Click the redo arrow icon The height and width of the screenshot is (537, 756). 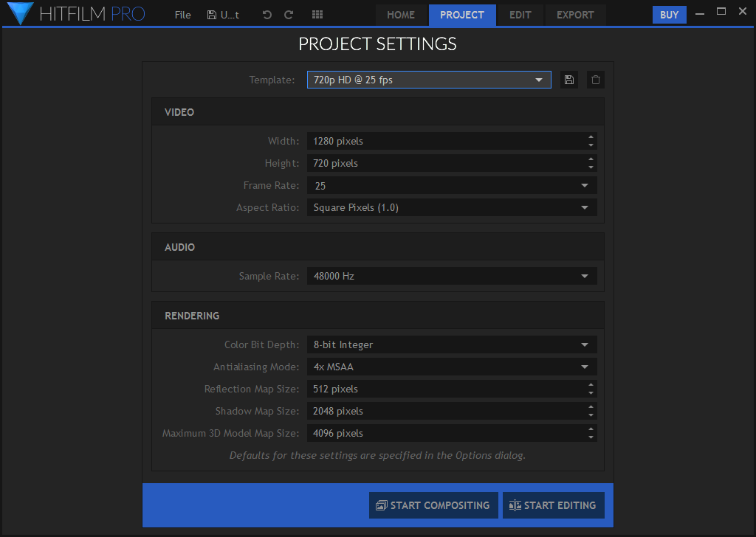pyautogui.click(x=289, y=15)
